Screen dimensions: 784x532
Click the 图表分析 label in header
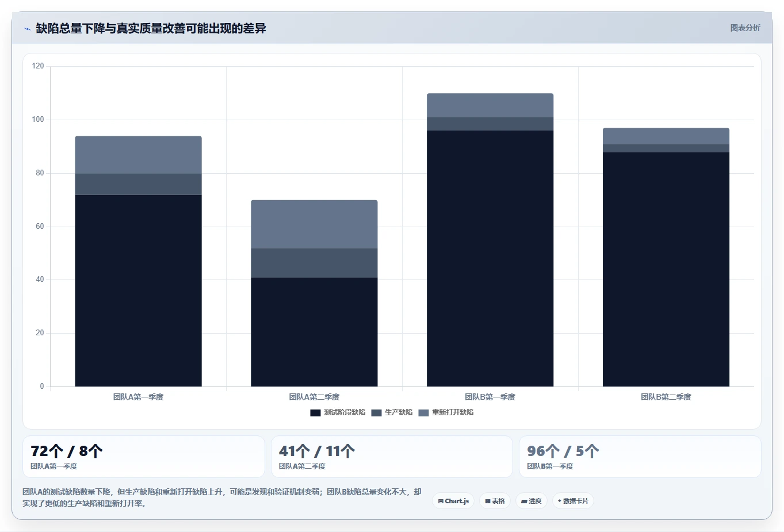(x=745, y=28)
